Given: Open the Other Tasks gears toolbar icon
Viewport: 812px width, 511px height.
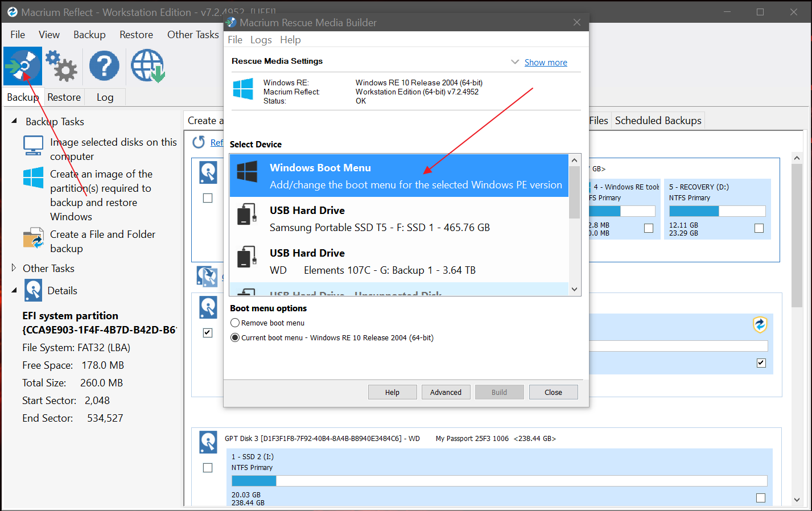Looking at the screenshot, I should (x=61, y=66).
